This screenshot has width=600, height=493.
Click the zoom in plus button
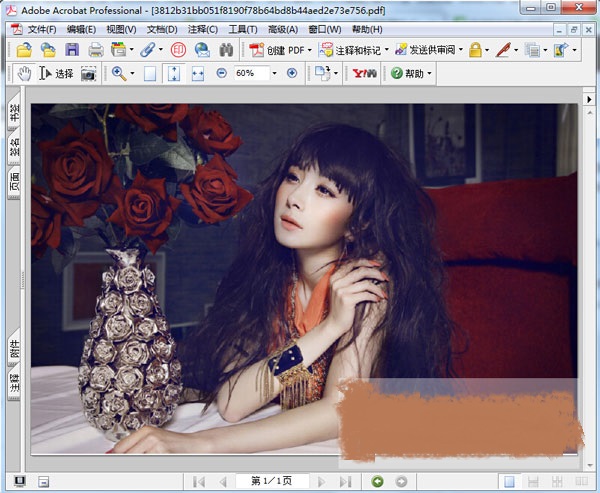[292, 73]
